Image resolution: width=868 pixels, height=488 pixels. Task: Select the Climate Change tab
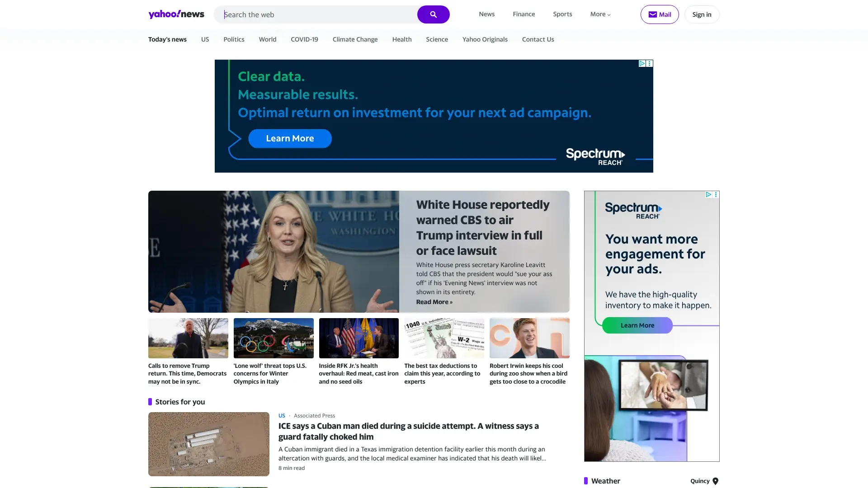point(355,39)
